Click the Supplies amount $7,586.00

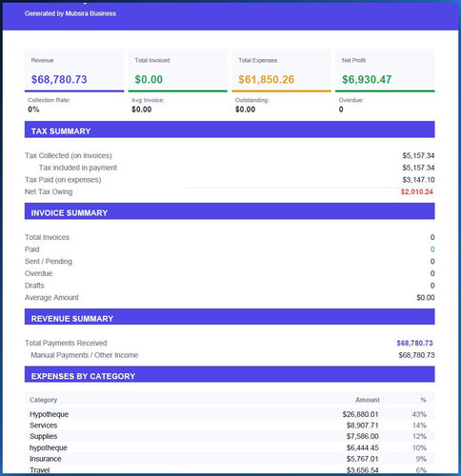pos(362,436)
